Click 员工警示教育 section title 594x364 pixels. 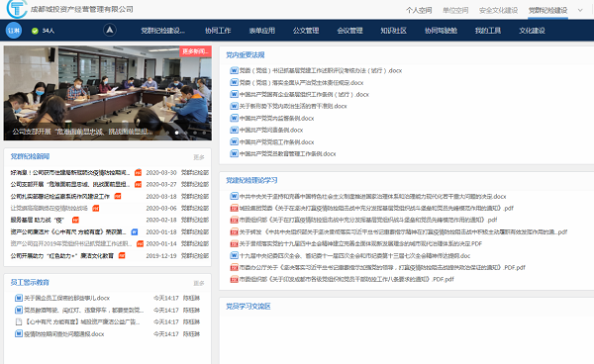(30, 282)
